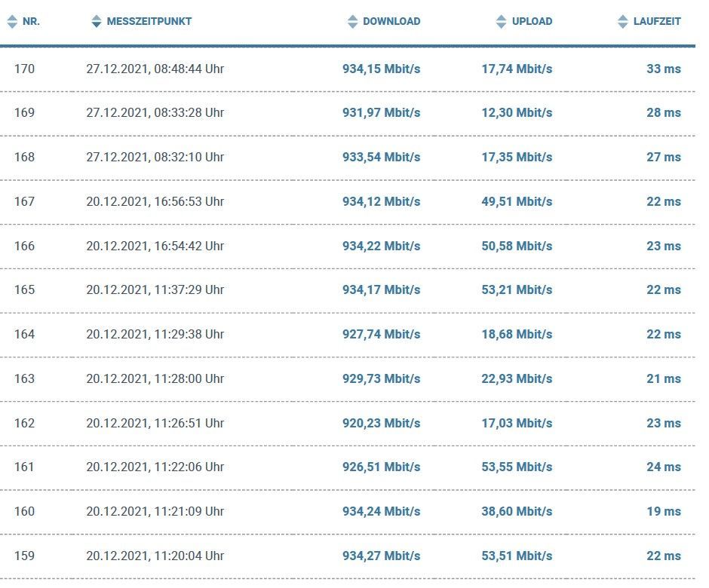Click the sort arrows beside DOWNLOAD
Image resolution: width=709 pixels, height=588 pixels.
point(352,22)
